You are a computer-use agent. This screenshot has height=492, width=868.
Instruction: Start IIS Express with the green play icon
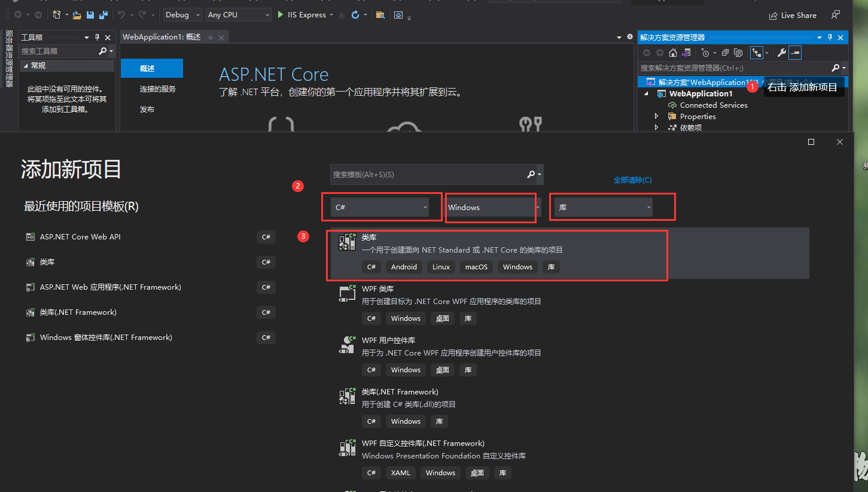coord(281,15)
